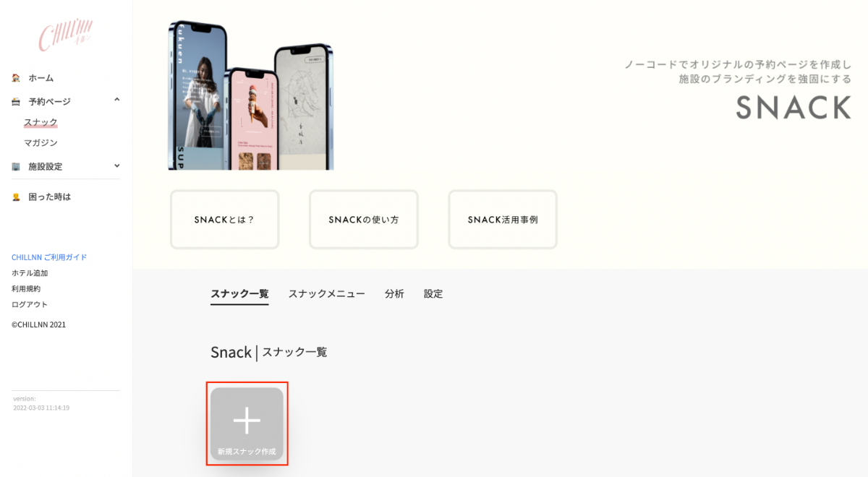Switch to the 分析 tab

(x=394, y=294)
